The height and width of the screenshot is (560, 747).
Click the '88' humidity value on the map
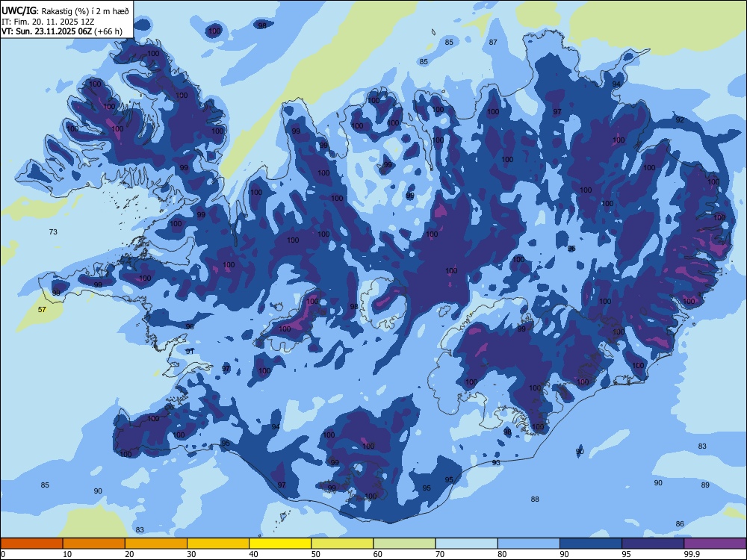click(x=535, y=499)
